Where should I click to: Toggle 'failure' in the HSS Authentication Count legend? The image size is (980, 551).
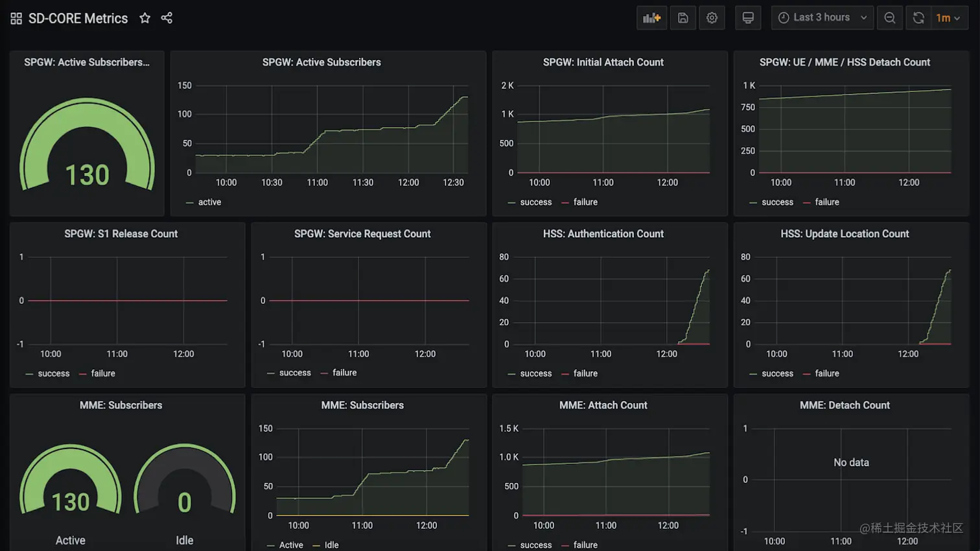(585, 373)
